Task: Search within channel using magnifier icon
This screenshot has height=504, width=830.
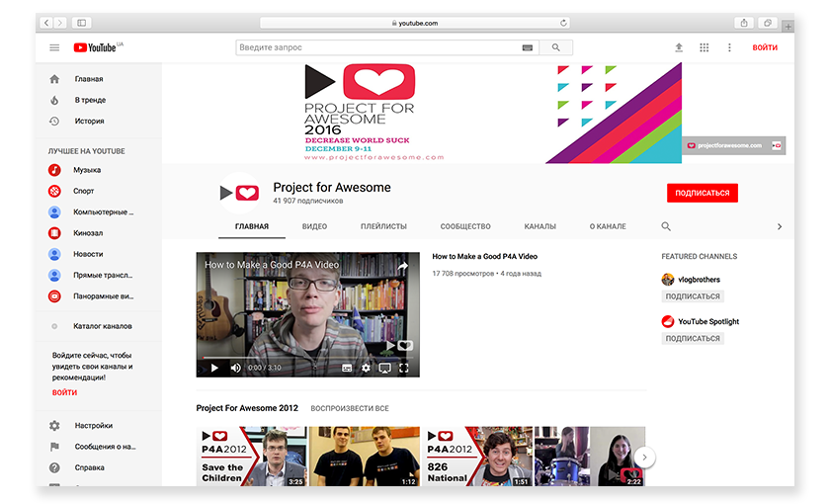Action: 666,226
